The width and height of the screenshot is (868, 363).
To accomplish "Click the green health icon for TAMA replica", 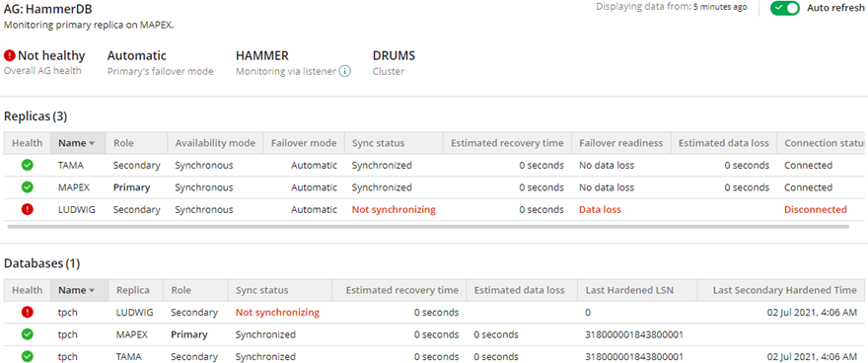I will (x=28, y=165).
